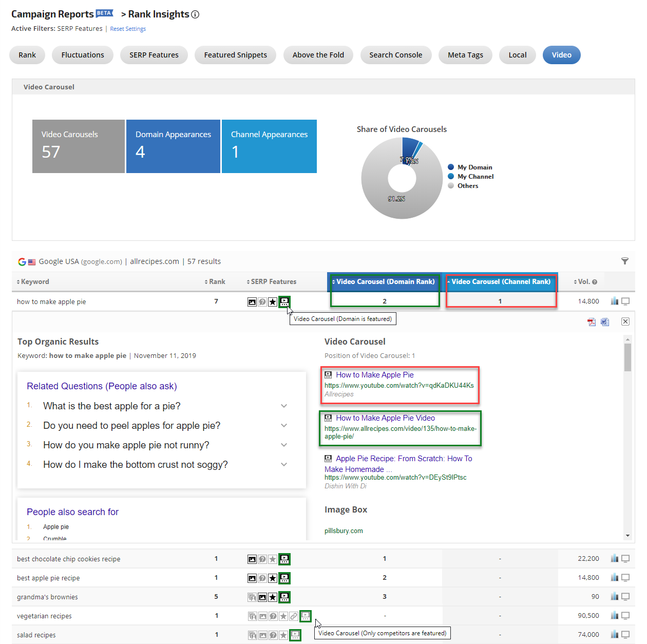Image resolution: width=647 pixels, height=644 pixels.
Task: Click the My Domain legend color dot
Action: tap(451, 167)
